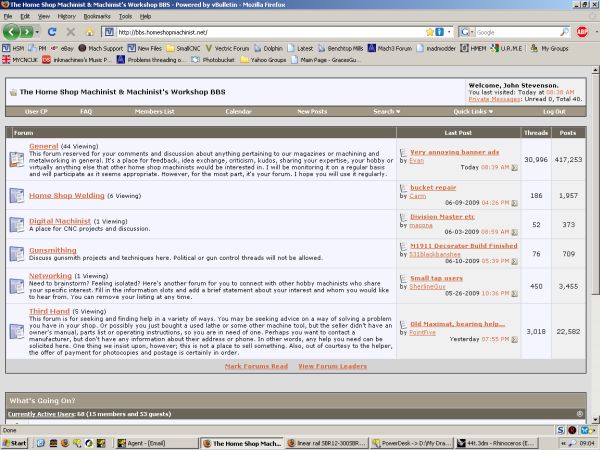
Task: Click the Adblock Plus ABP icon
Action: (582, 32)
